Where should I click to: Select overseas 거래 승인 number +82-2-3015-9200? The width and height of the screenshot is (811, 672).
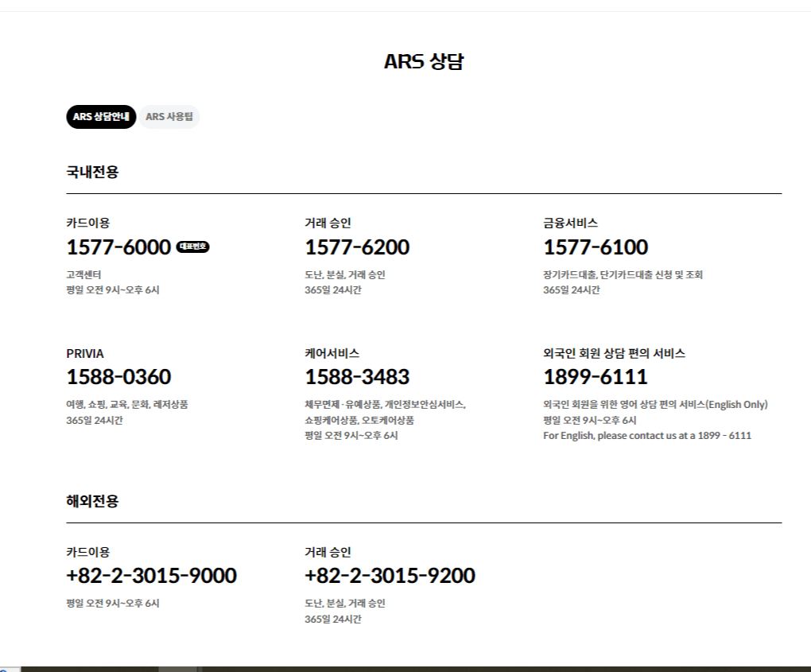click(389, 574)
